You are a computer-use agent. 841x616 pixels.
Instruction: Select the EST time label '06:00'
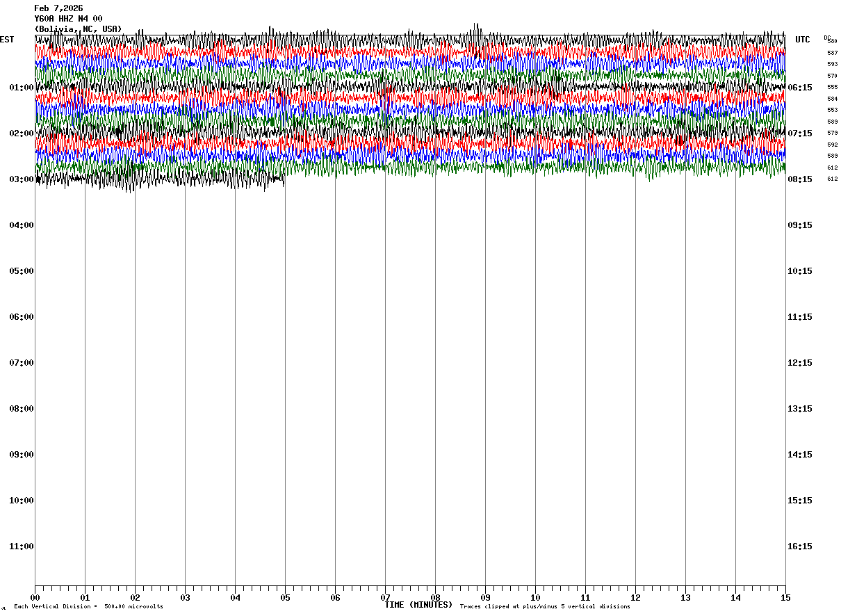(22, 317)
